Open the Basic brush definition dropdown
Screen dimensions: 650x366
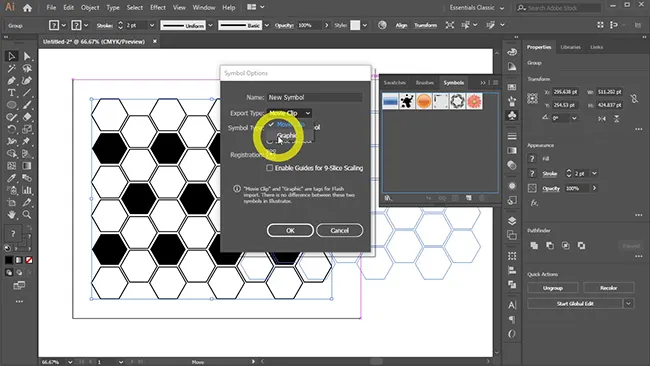coord(267,25)
